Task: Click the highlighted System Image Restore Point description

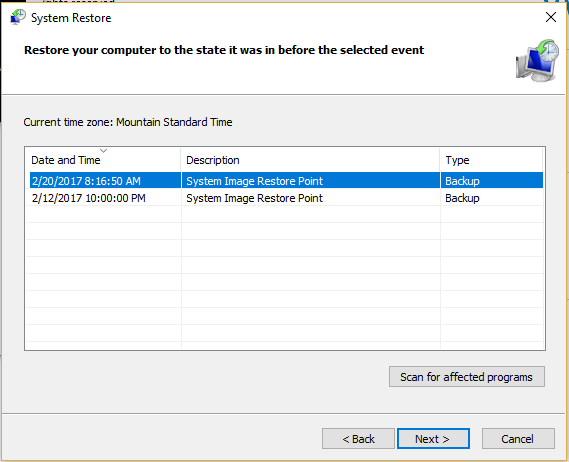Action: pos(254,181)
